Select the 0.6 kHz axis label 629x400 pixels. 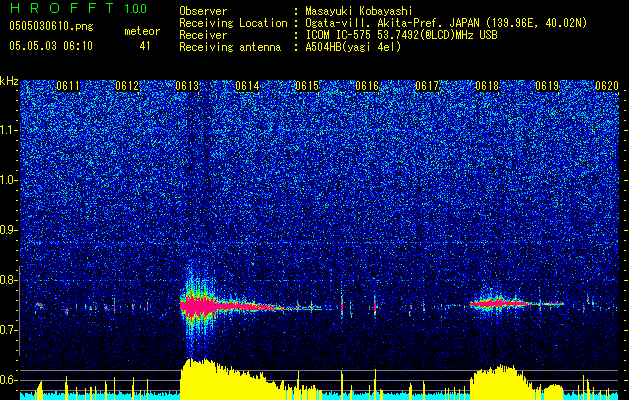click(9, 380)
